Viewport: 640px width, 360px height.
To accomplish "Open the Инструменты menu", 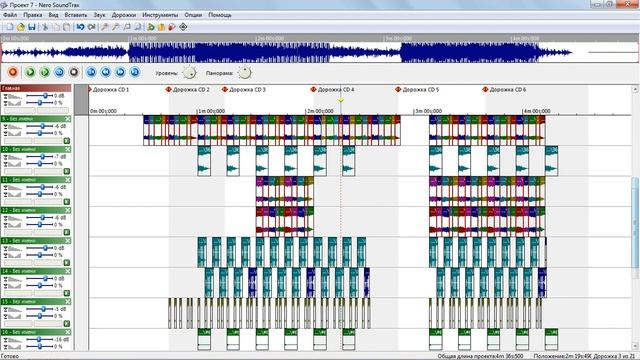I will pos(160,15).
